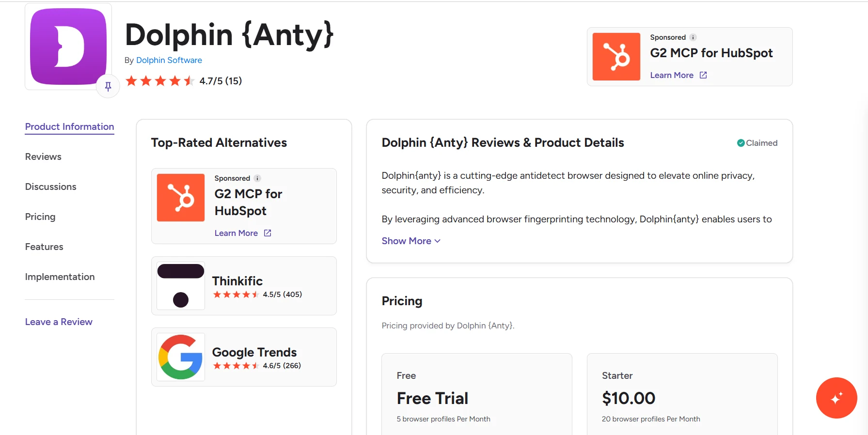Screen dimensions: 868x435
Task: Click the Claimed status label
Action: 761,143
